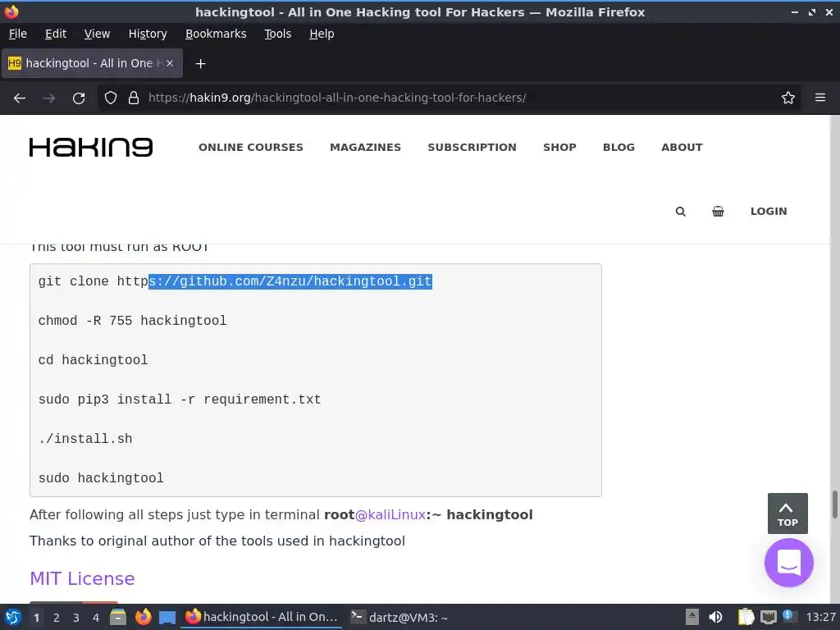View site security padlock info
Screen dimensions: 840x630
pos(134,98)
